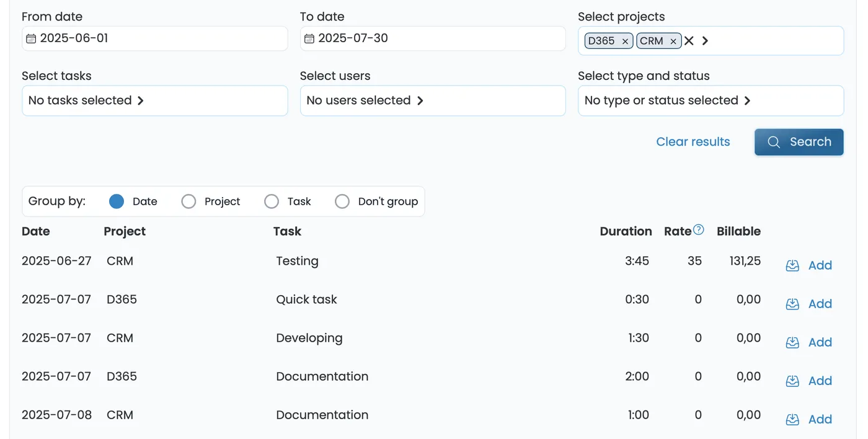Click the Developing task cell

309,338
